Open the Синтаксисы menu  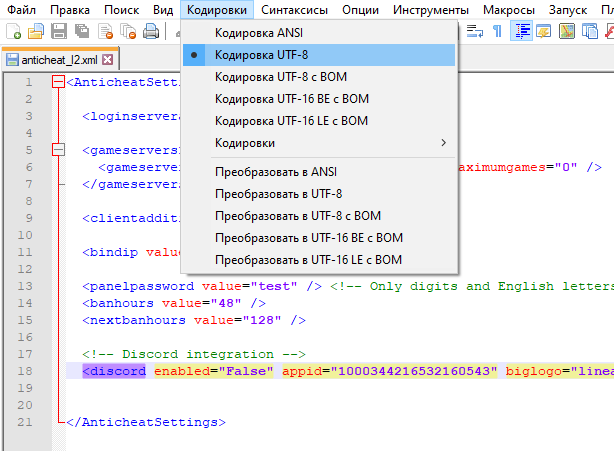(294, 10)
